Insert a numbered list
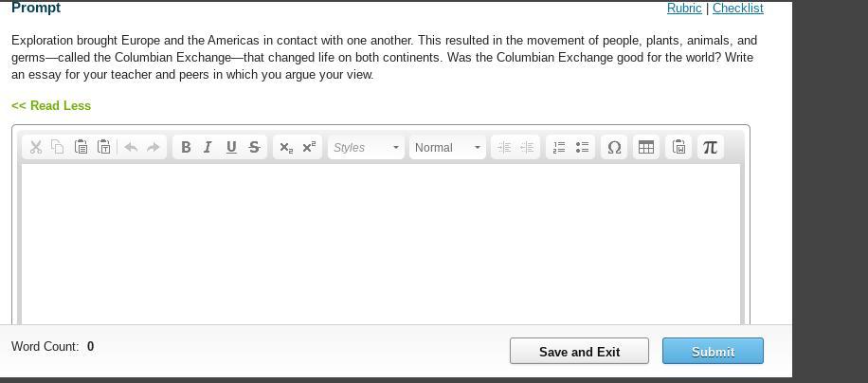 point(559,147)
